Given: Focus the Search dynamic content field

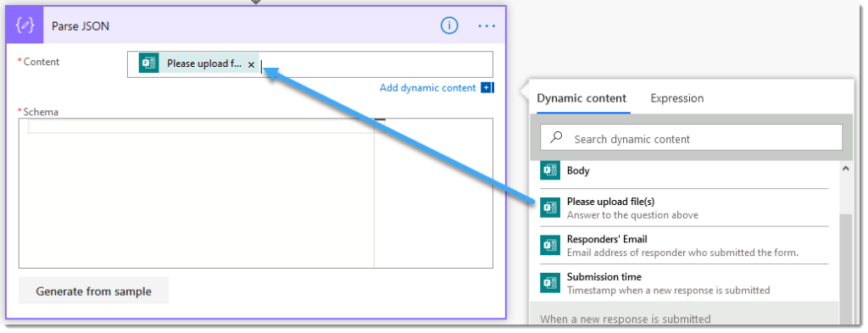Looking at the screenshot, I should pos(692,138).
